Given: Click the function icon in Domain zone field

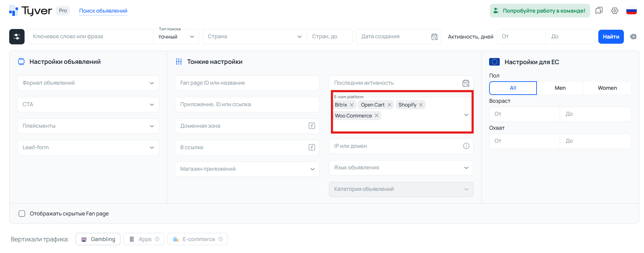Looking at the screenshot, I should [312, 126].
